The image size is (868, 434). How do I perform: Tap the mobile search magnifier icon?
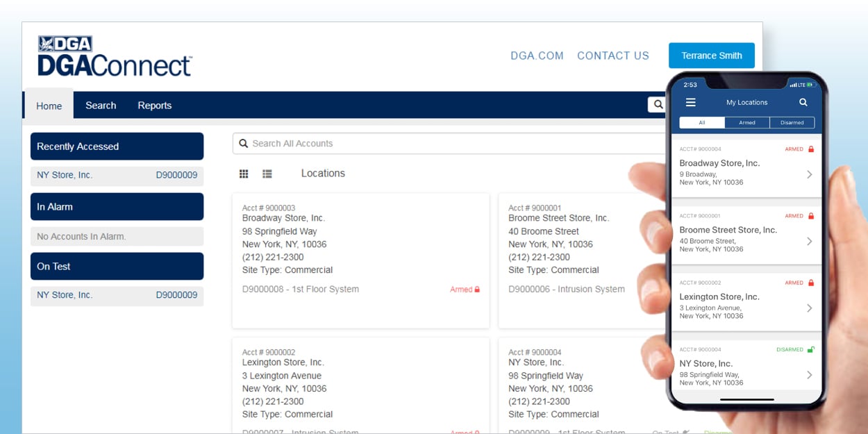803,102
